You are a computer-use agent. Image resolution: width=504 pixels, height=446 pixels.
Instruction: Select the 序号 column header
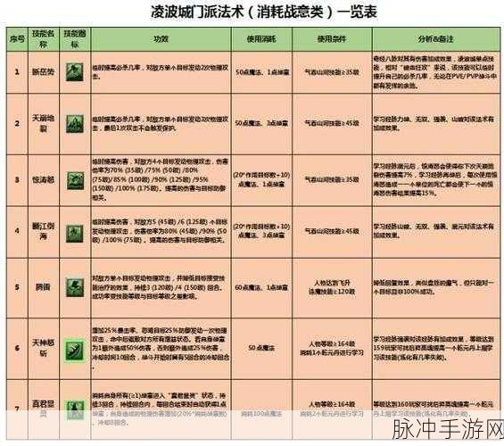(17, 39)
